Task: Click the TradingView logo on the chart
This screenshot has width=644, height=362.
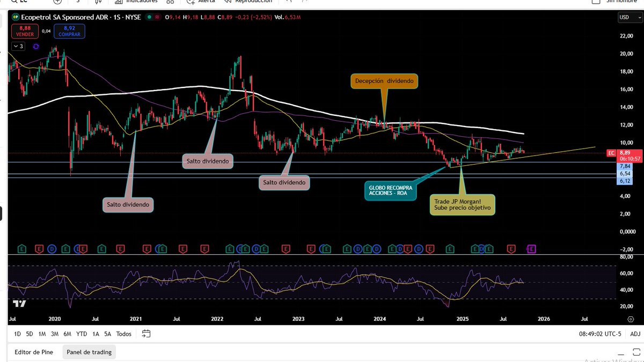Action: [x=19, y=304]
